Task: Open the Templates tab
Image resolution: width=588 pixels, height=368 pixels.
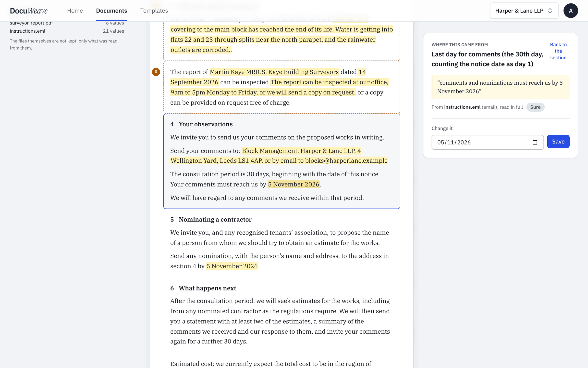Action: pos(154,11)
